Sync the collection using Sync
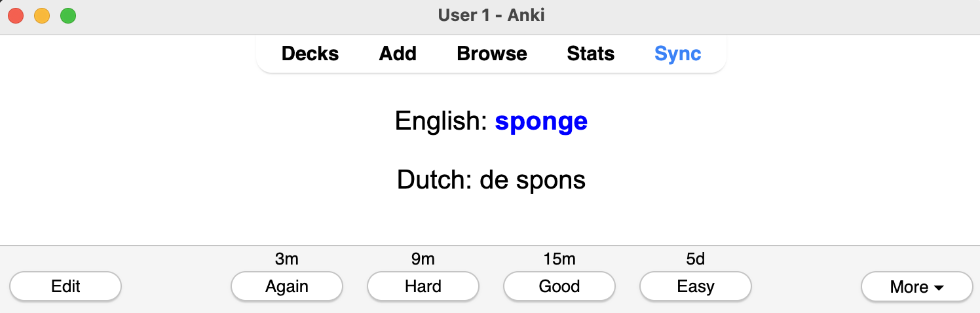 pyautogui.click(x=678, y=54)
